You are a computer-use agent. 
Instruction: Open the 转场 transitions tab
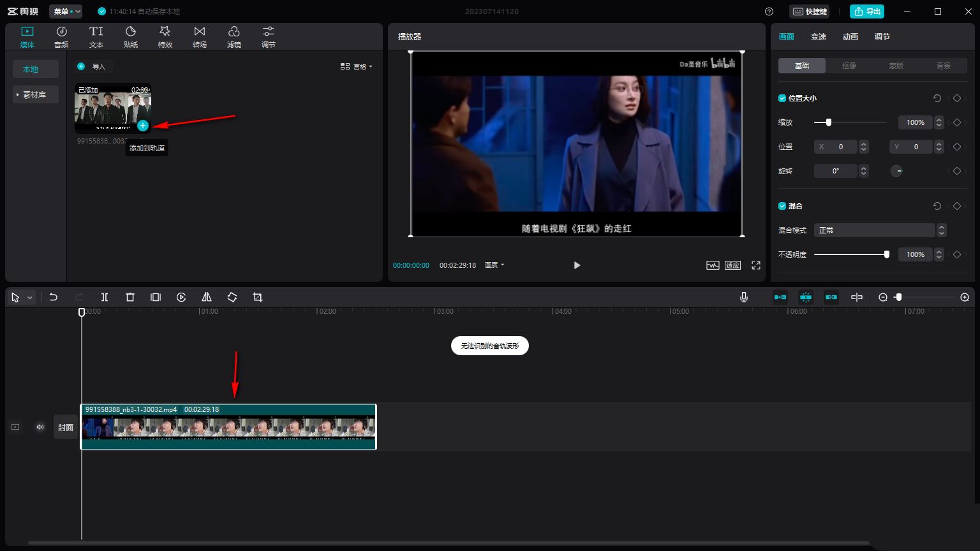point(200,37)
